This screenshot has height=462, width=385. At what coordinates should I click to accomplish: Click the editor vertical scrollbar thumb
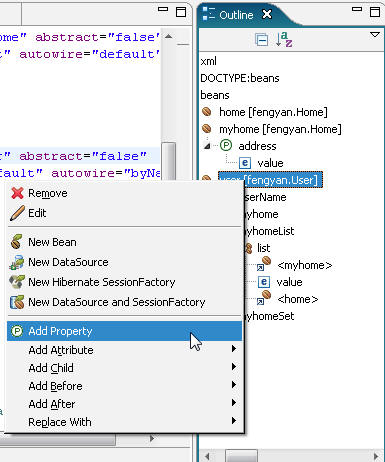[x=169, y=161]
